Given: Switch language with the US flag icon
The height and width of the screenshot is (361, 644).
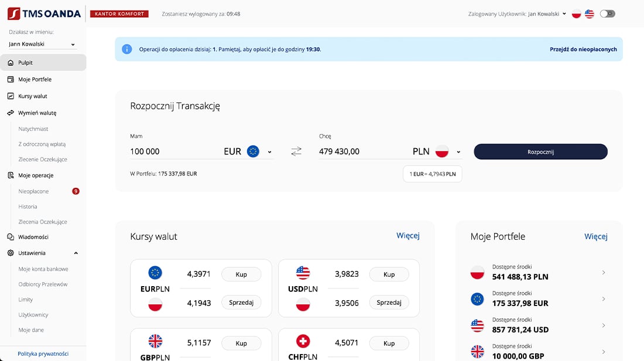Looking at the screenshot, I should click(590, 13).
